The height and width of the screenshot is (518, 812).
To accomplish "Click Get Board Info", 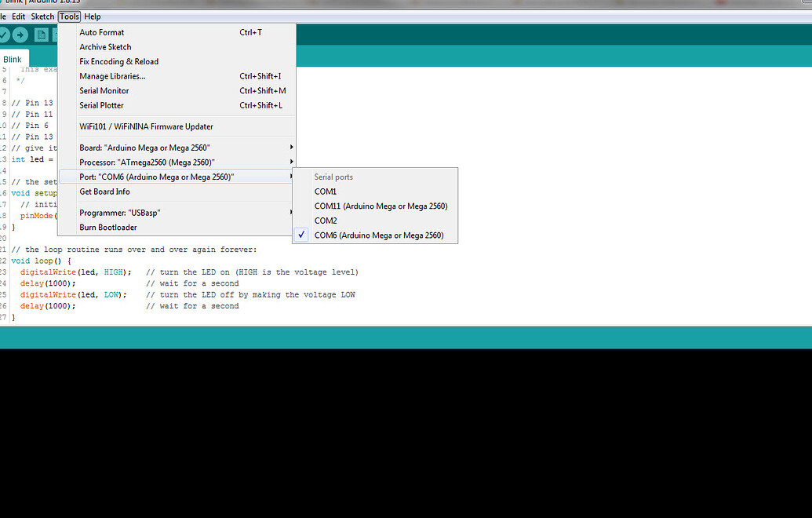I will 104,191.
